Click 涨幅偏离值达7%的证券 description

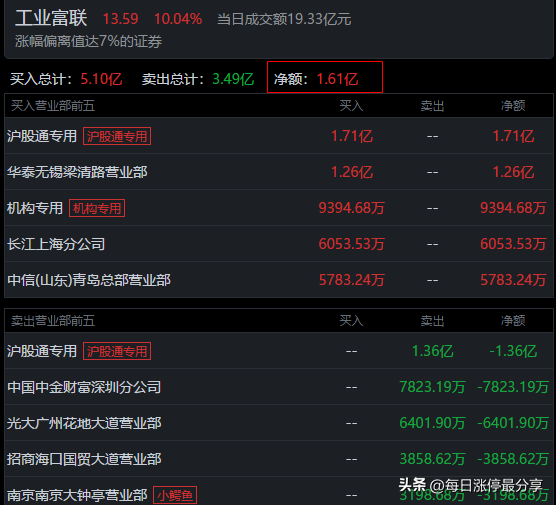[88, 41]
